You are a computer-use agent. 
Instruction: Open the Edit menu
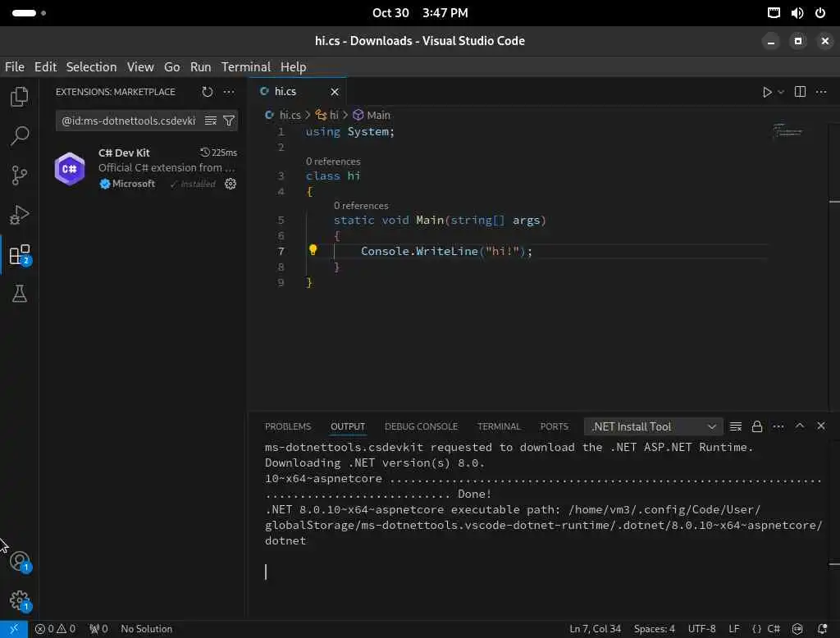point(46,67)
